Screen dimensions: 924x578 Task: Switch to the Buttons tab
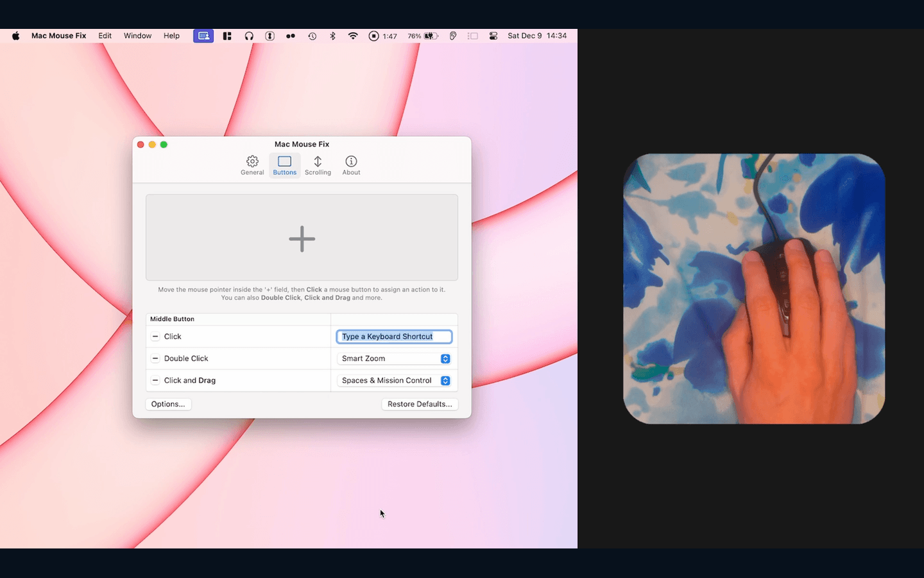pos(285,165)
